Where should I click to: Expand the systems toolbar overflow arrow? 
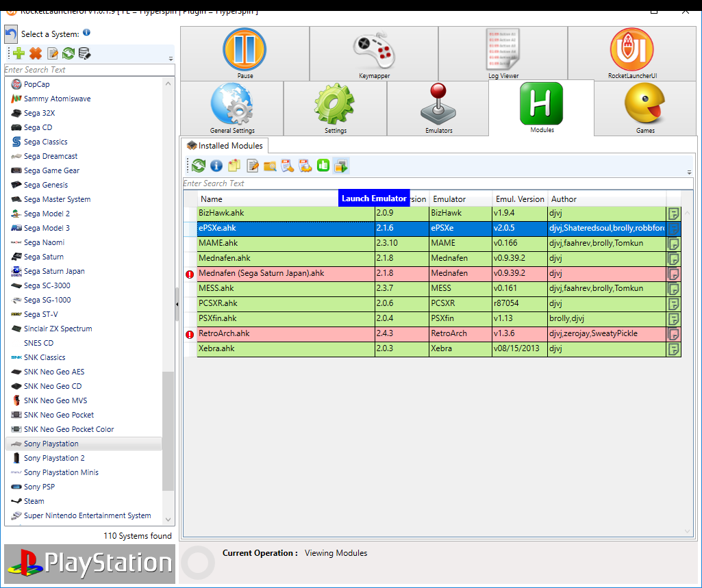(171, 59)
